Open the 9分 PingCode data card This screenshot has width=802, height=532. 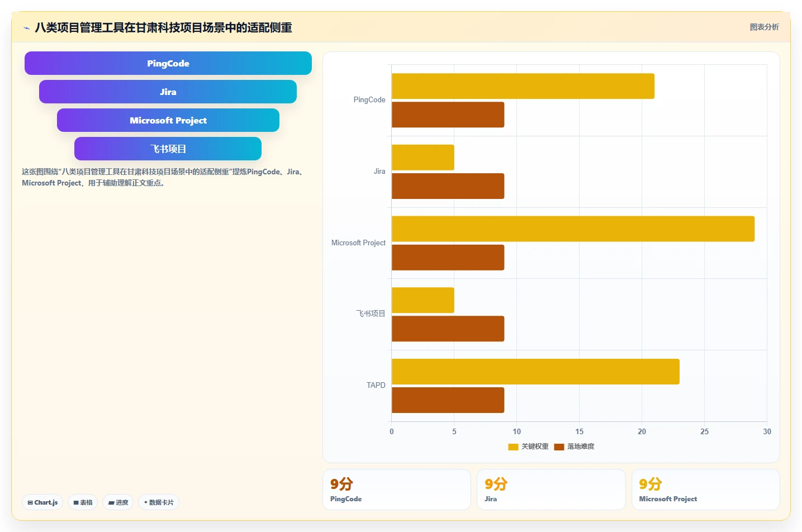tap(397, 490)
